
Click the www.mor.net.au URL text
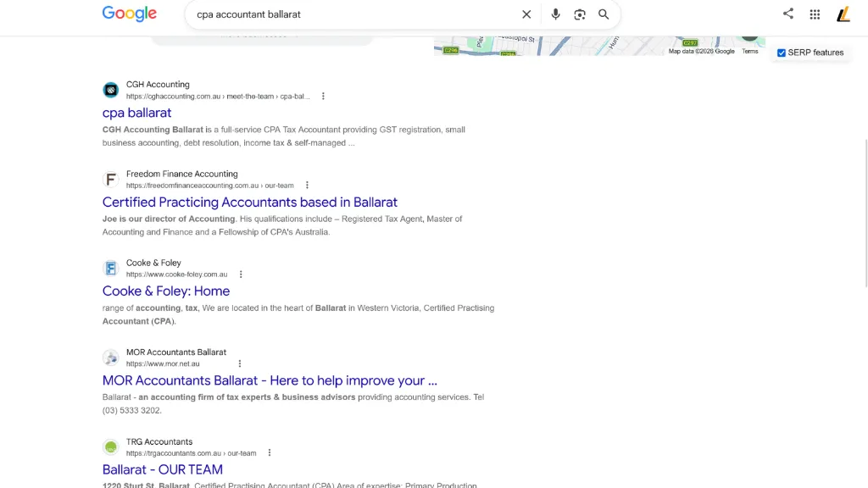point(163,363)
